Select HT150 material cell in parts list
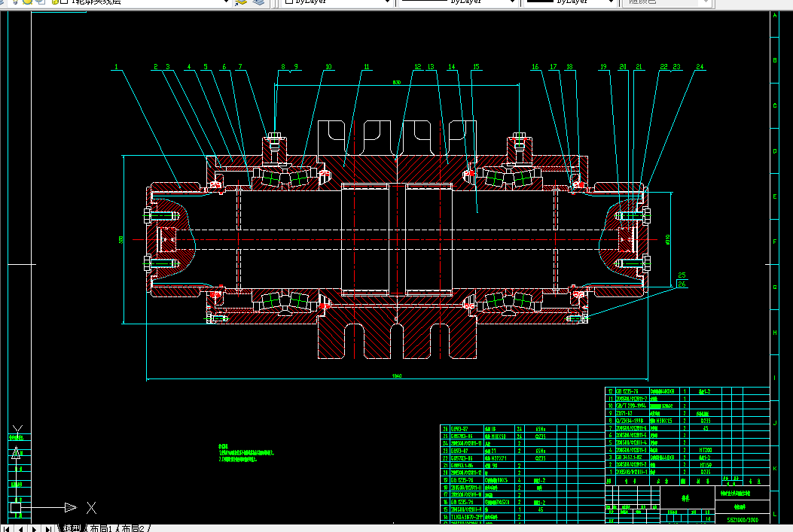Screen dimensions: 793x532 pyautogui.click(x=705, y=465)
